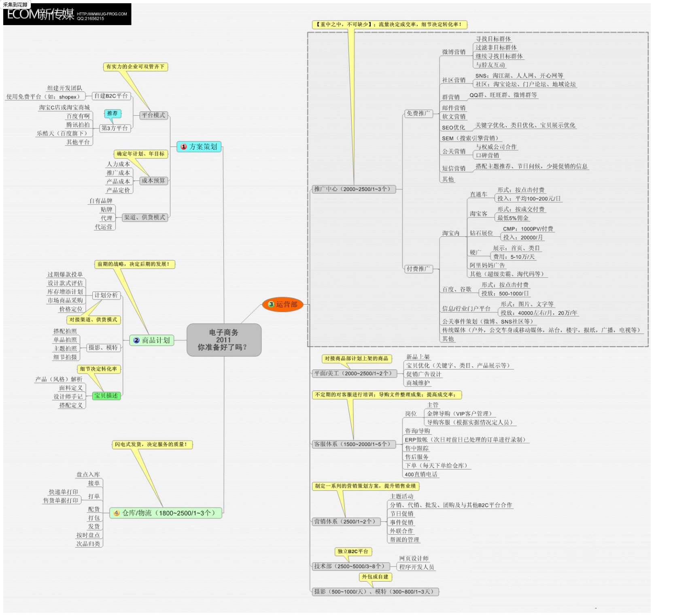The height and width of the screenshot is (616, 673).
Task: Click the SEO优化 text
Action: (x=453, y=127)
